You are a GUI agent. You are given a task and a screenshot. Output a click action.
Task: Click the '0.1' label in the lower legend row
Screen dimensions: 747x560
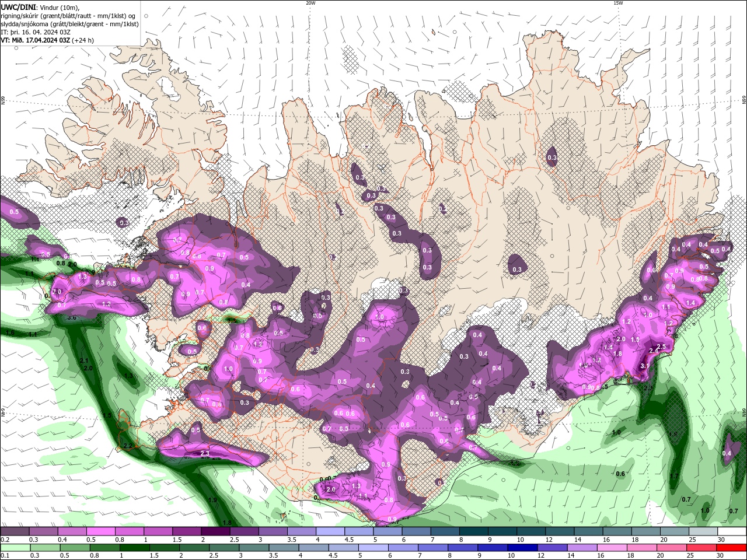tap(5, 556)
